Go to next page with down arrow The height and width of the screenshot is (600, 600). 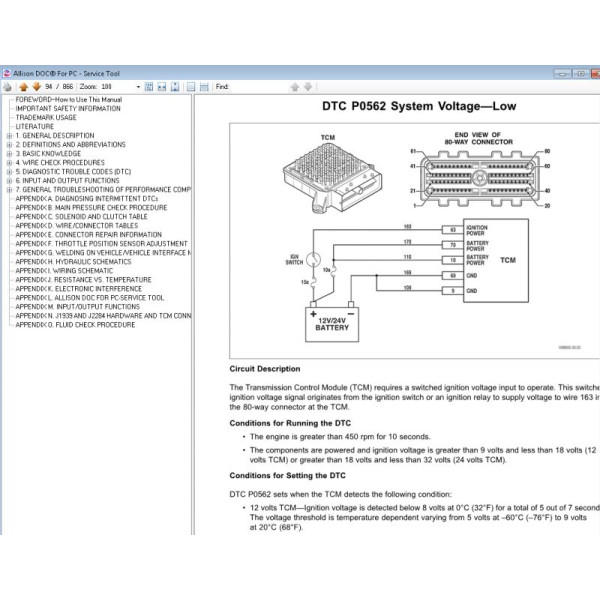click(36, 87)
